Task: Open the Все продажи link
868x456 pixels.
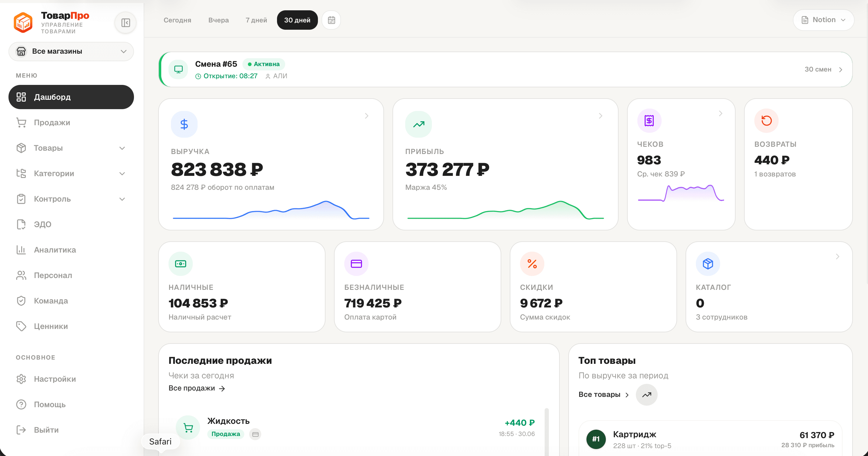Action: click(x=197, y=388)
